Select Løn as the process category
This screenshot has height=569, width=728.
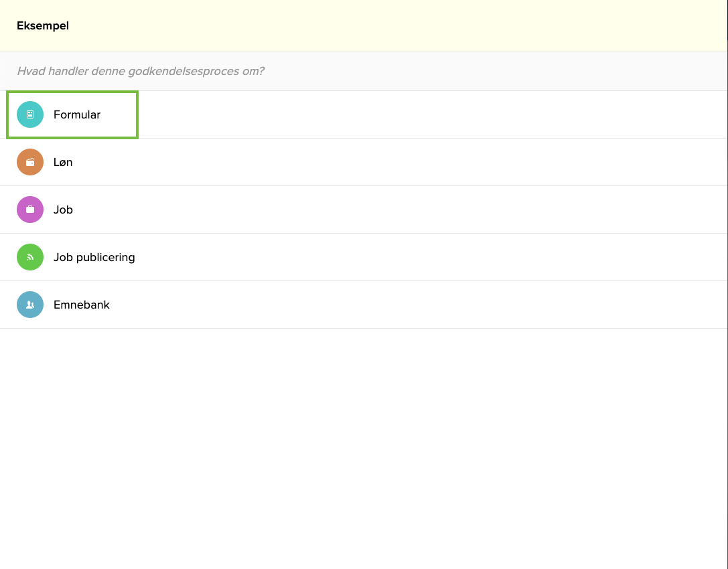tap(63, 161)
